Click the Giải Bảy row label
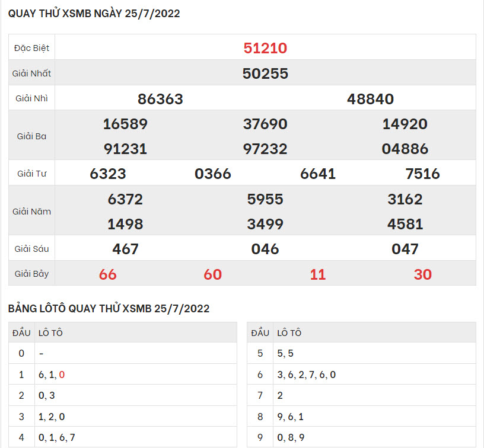 point(32,274)
